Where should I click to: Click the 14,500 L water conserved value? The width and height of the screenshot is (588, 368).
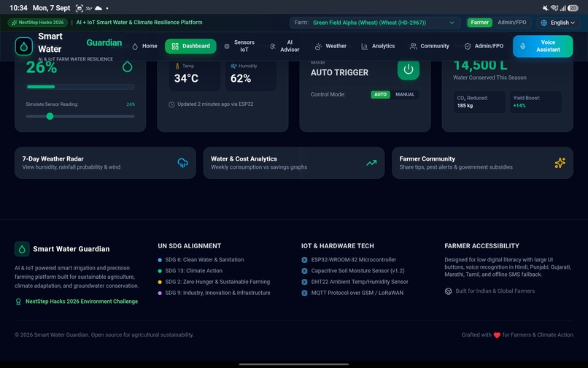(x=480, y=66)
